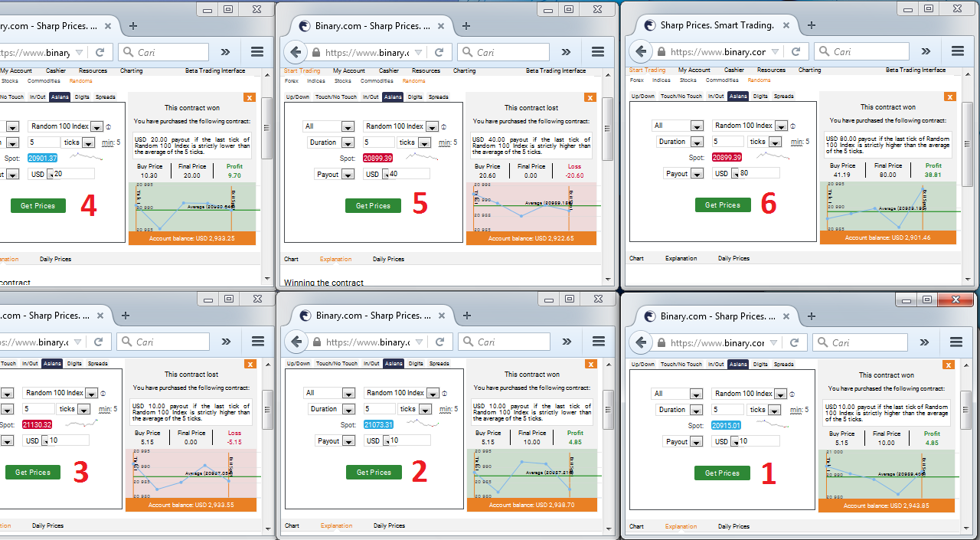The height and width of the screenshot is (540, 980).
Task: Open the Chart link in the spot 21073.31 window
Action: [292, 525]
